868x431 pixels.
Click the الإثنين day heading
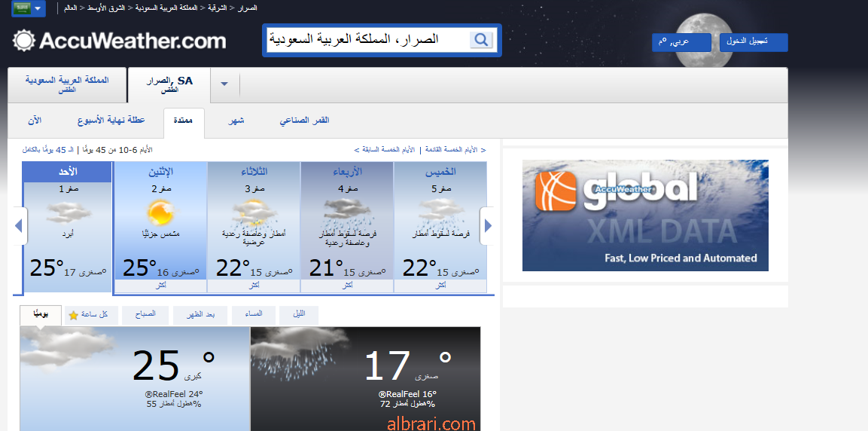click(160, 173)
